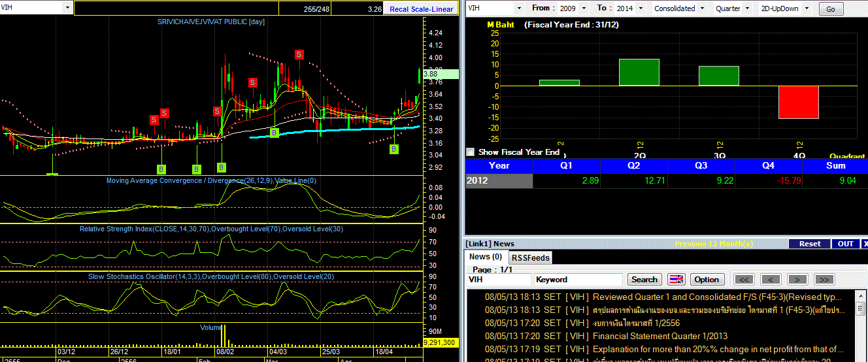The width and height of the screenshot is (868, 362).
Task: Go to previous news page (<)
Action: coord(771,279)
